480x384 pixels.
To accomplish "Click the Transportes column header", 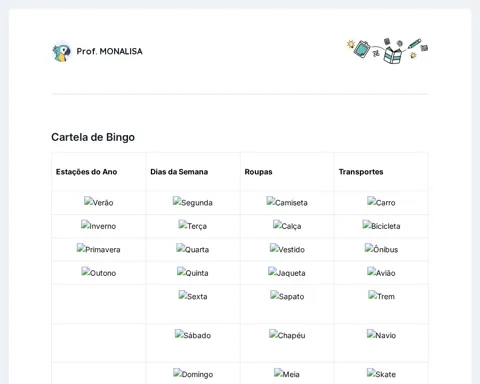I will pos(361,172).
